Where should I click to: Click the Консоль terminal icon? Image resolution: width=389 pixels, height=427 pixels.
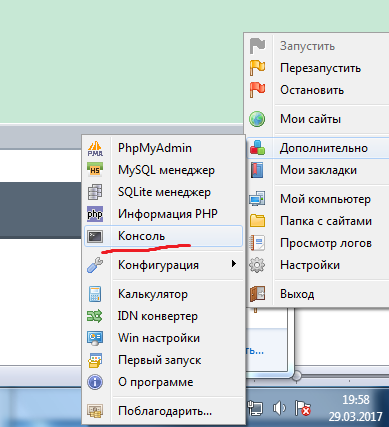point(95,236)
